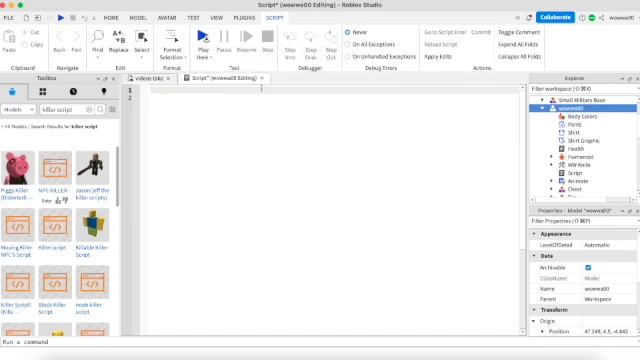This screenshot has width=640, height=360.
Task: Click the Paste icon in Clipboard group
Action: 9,37
